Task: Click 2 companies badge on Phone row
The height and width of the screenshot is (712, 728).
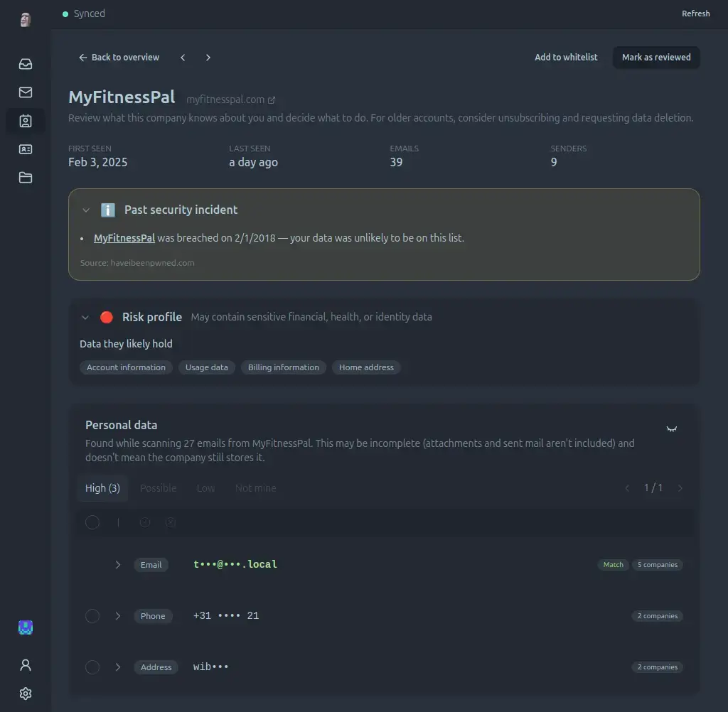Action: pos(658,616)
